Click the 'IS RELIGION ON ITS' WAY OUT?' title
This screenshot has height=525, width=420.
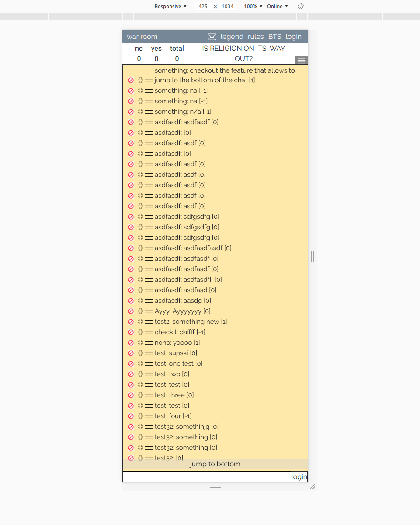[243, 54]
